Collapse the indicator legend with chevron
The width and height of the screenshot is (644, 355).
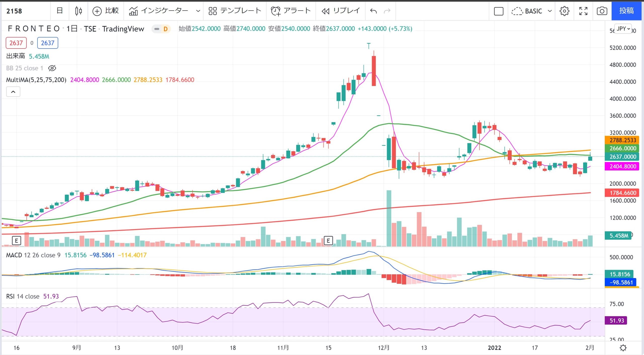point(13,92)
